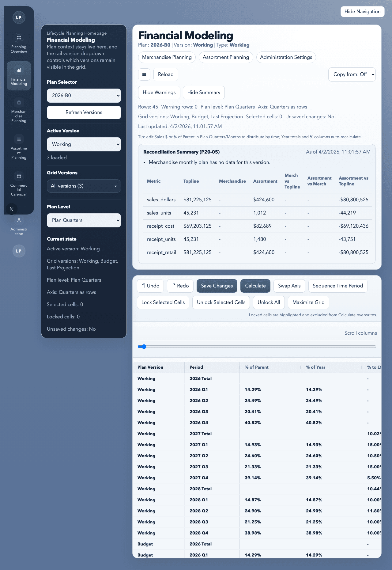Run Calculate on the grid
The image size is (392, 570).
pos(255,286)
